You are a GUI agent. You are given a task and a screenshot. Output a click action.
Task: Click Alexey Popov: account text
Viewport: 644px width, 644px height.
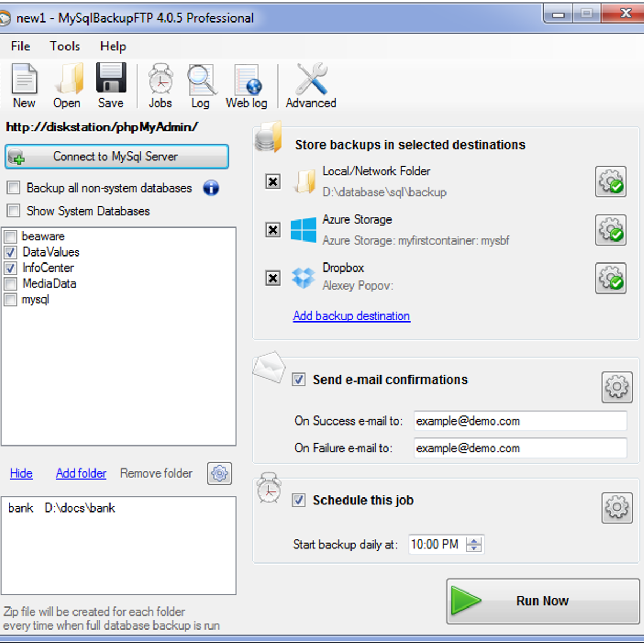358,286
